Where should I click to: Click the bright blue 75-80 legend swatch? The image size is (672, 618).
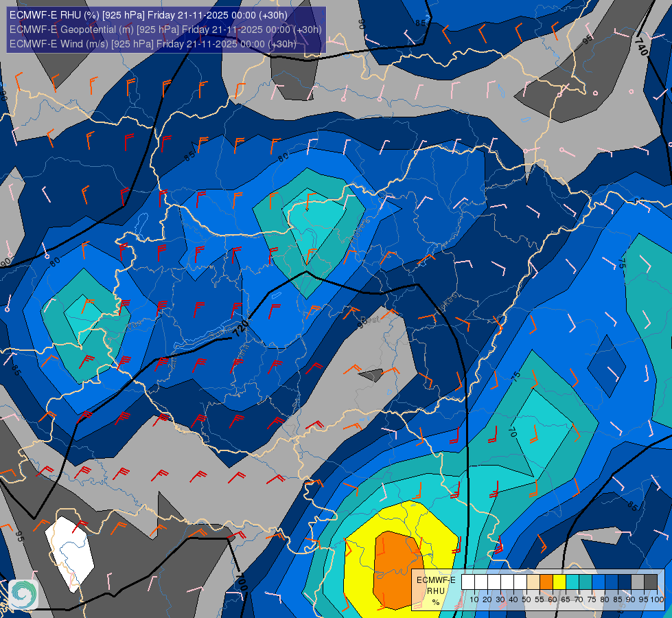coord(599,582)
